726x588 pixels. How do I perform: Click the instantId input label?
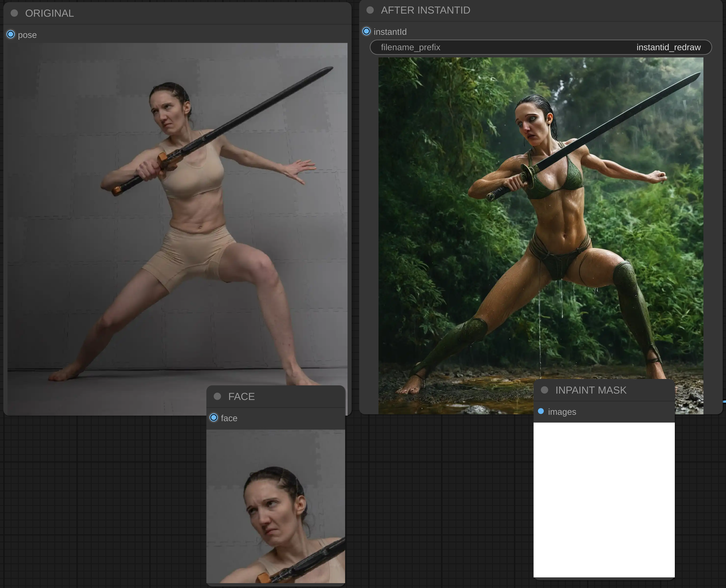click(390, 32)
